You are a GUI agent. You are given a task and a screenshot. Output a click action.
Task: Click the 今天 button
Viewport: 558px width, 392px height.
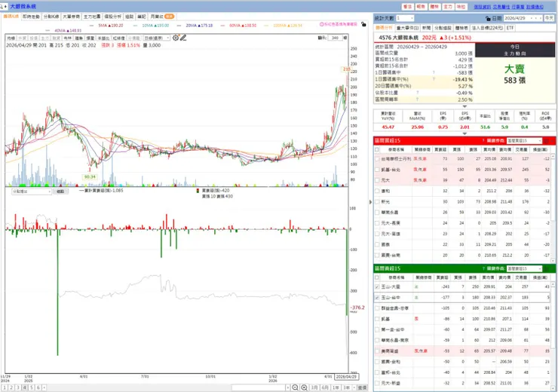549,18
